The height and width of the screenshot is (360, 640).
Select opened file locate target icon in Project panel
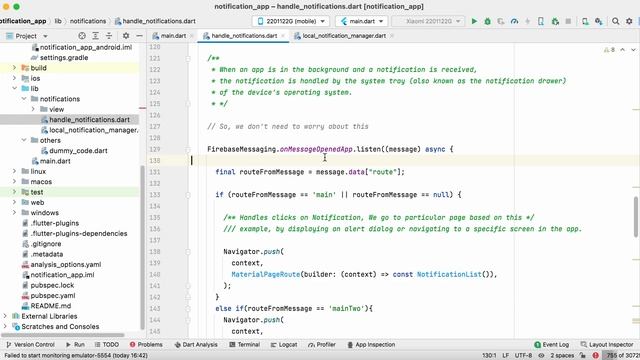pyautogui.click(x=82, y=36)
